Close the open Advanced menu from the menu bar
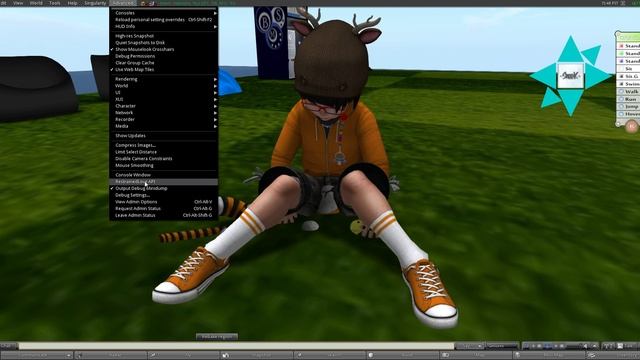Viewport: 640px width, 360px height. coord(123,3)
